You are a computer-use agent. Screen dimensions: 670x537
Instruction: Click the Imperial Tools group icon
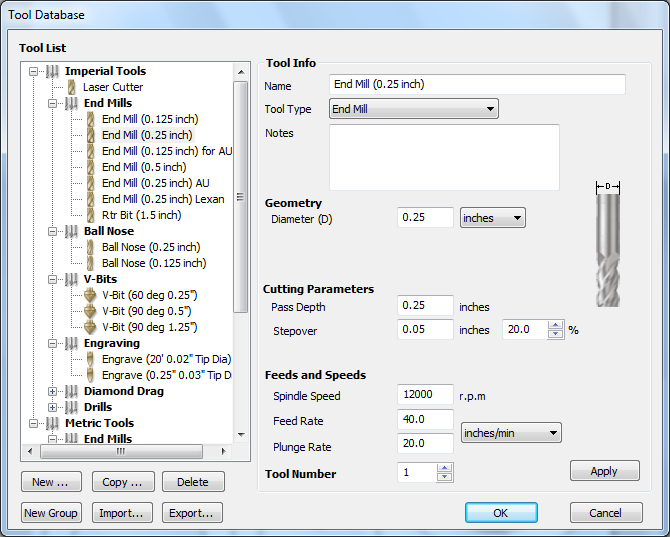pyautogui.click(x=53, y=71)
